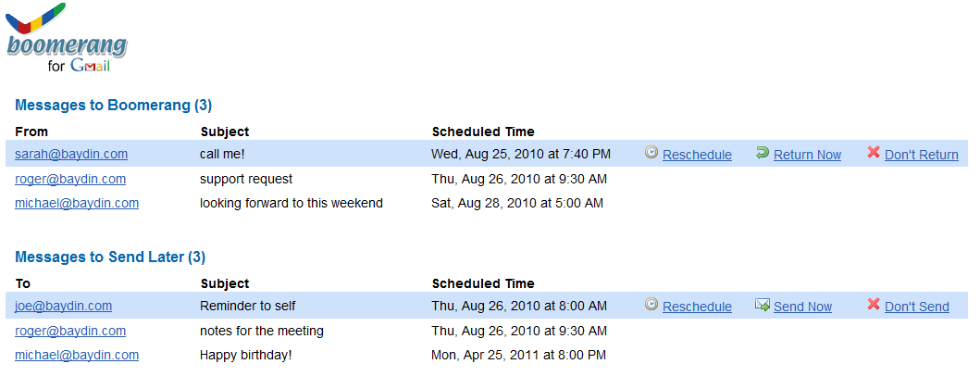980x389 pixels.
Task: Click the red X Don't Send icon
Action: (874, 305)
